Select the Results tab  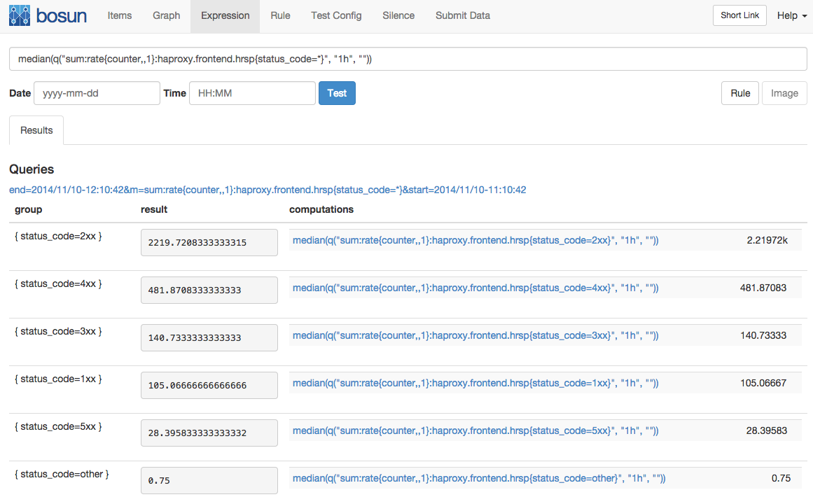(x=36, y=130)
